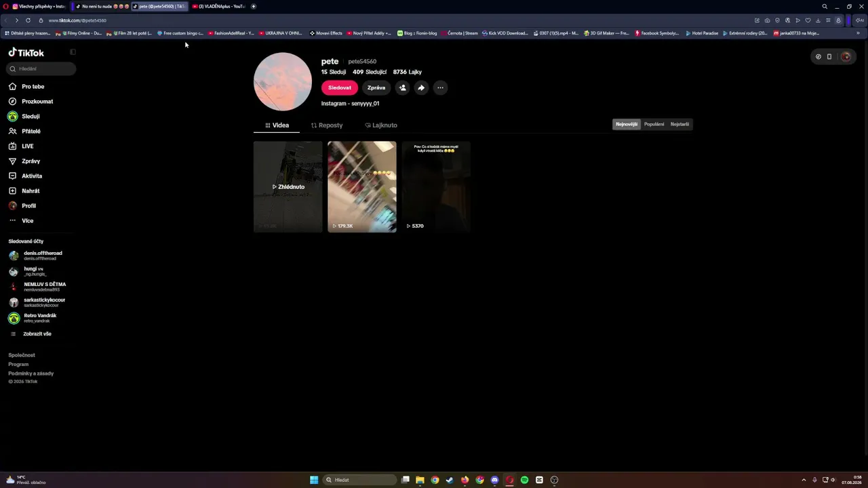Open the Movavi Effects bookmark
The height and width of the screenshot is (488, 868).
326,33
